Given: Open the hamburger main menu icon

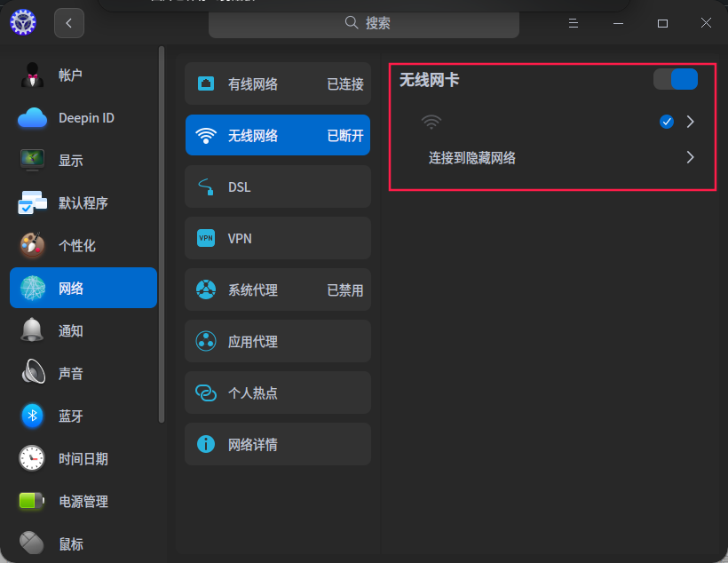Looking at the screenshot, I should tap(574, 23).
